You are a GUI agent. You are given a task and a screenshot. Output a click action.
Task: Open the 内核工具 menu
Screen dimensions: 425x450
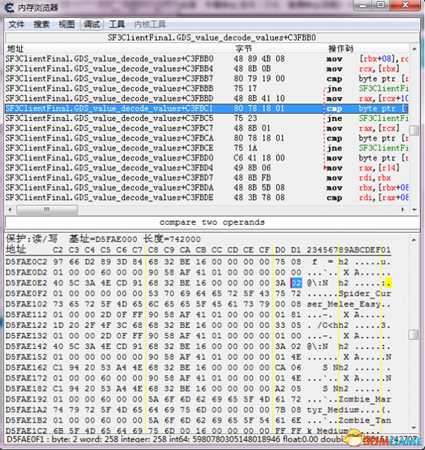[x=150, y=24]
